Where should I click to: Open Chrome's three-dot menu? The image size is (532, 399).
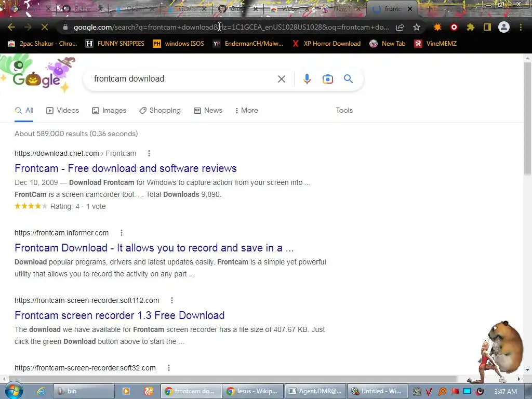(x=521, y=27)
